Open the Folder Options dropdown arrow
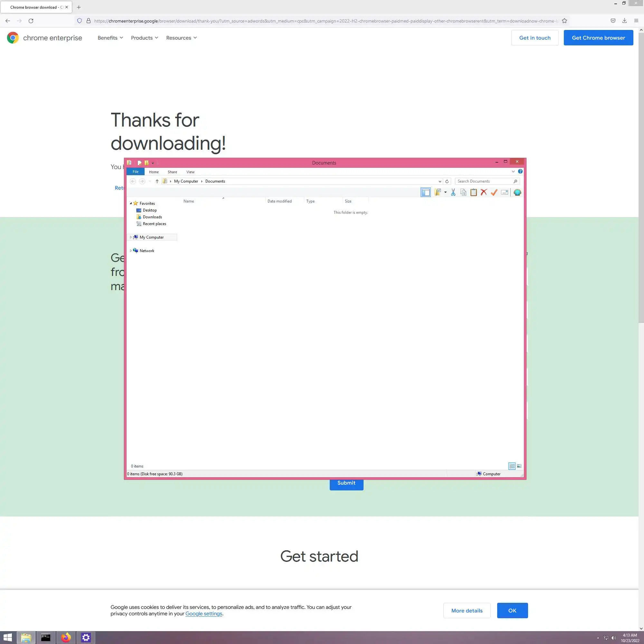The height and width of the screenshot is (644, 644). (x=445, y=192)
